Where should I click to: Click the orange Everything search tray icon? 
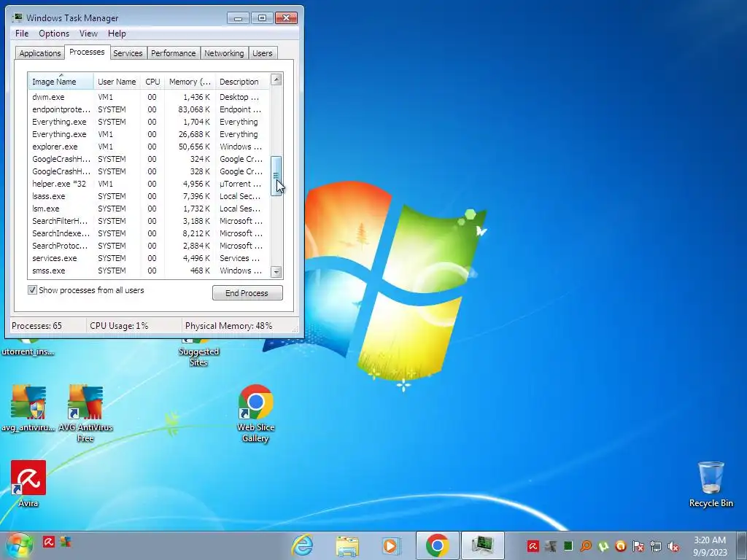pyautogui.click(x=586, y=546)
